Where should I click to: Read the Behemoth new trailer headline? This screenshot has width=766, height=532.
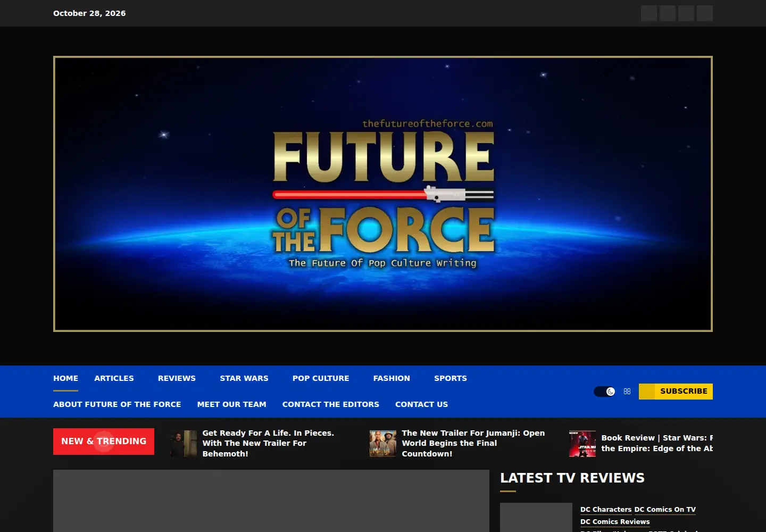268,443
